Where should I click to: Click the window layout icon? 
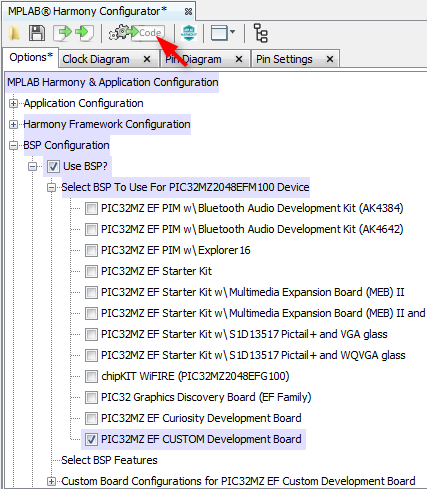point(219,33)
